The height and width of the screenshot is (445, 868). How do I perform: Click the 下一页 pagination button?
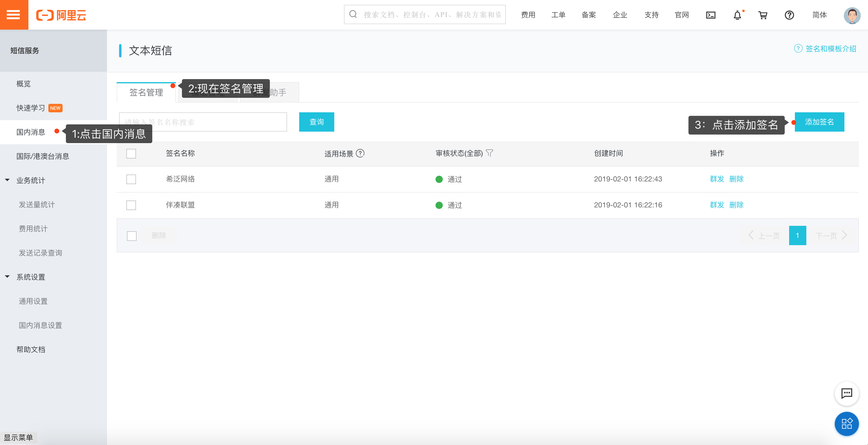pyautogui.click(x=831, y=235)
